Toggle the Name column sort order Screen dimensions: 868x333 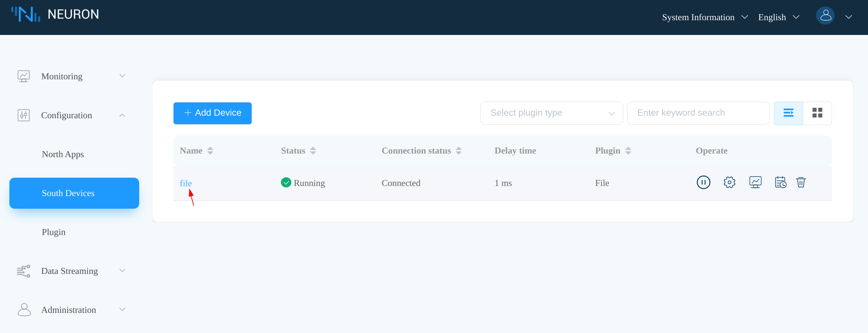pyautogui.click(x=211, y=150)
